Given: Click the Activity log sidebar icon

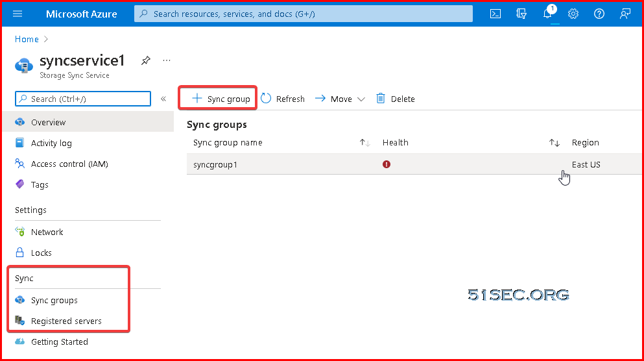Looking at the screenshot, I should tap(19, 143).
